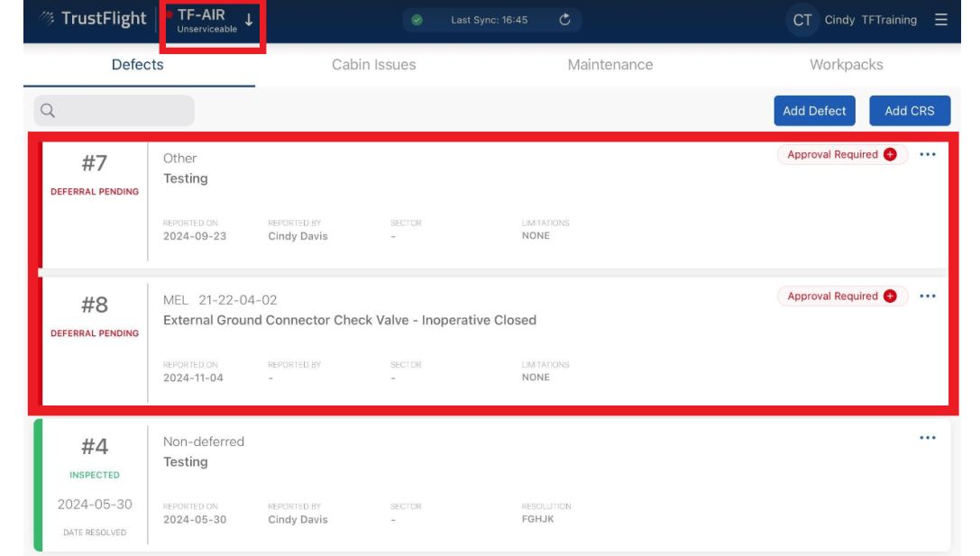Click Approval Required badge on defect #7
This screenshot has width=980, height=556.
tap(832, 155)
